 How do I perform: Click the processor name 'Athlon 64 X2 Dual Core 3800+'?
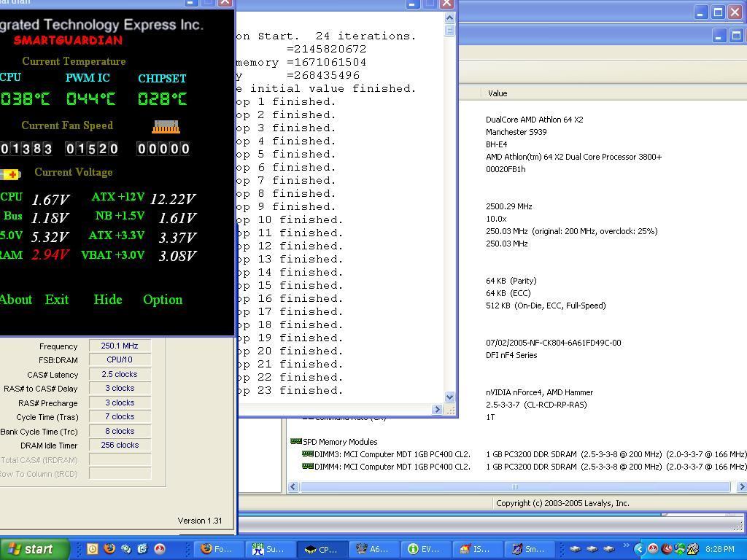[x=573, y=157]
